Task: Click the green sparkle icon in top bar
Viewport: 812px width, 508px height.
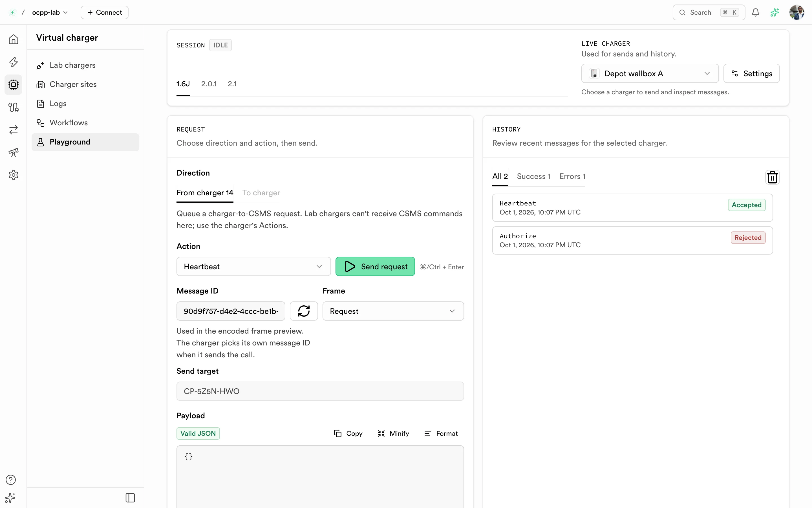Action: click(x=775, y=12)
